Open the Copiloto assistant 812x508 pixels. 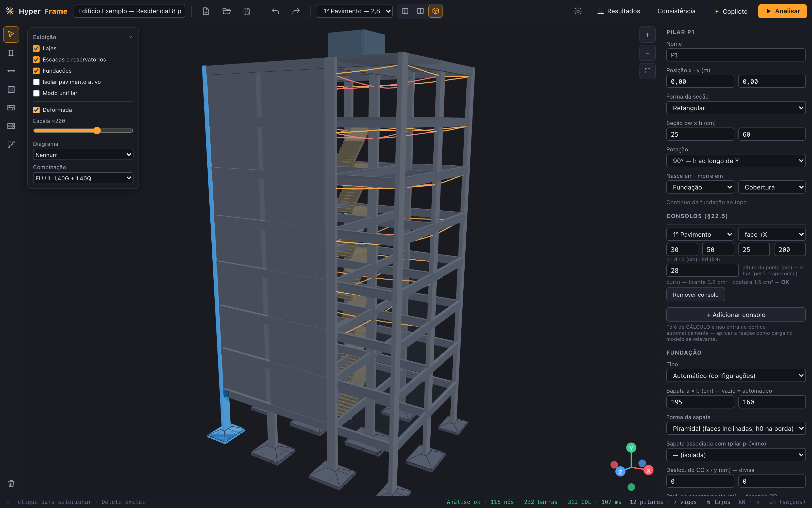[x=730, y=11]
